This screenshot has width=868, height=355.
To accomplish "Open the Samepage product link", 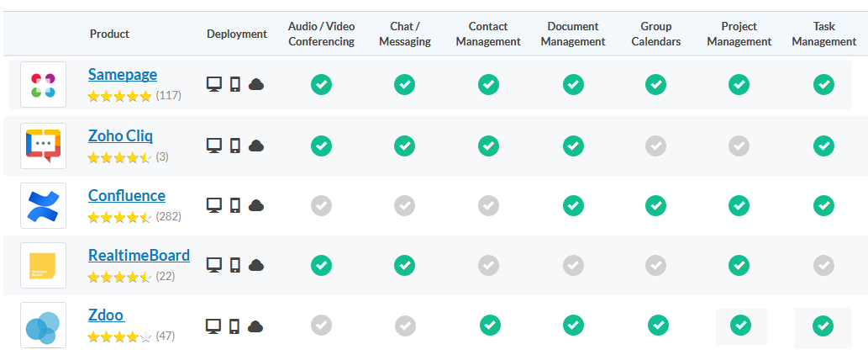I will click(x=123, y=75).
